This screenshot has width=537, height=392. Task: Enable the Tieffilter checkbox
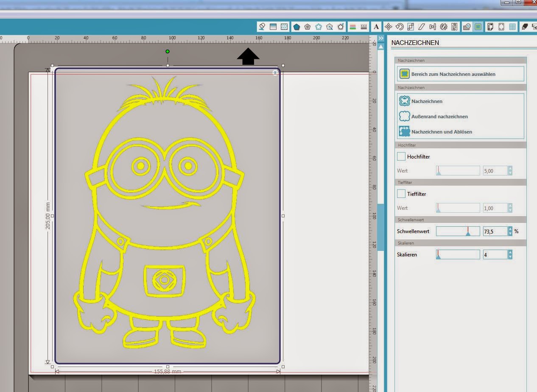click(401, 194)
